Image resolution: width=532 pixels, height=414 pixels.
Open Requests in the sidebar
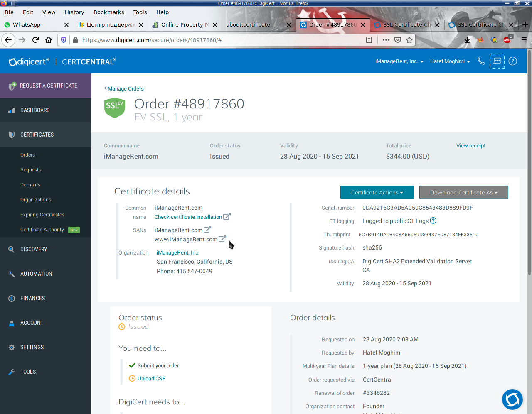(31, 170)
